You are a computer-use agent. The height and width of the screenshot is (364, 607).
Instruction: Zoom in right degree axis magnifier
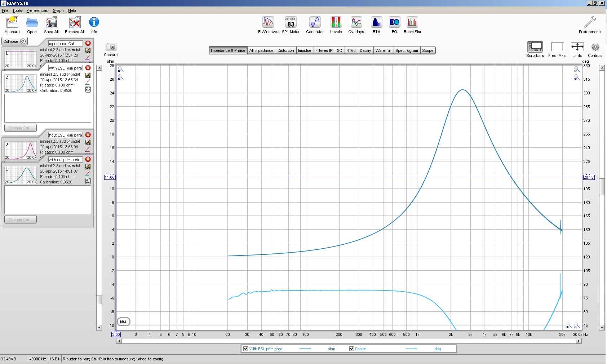[577, 69]
